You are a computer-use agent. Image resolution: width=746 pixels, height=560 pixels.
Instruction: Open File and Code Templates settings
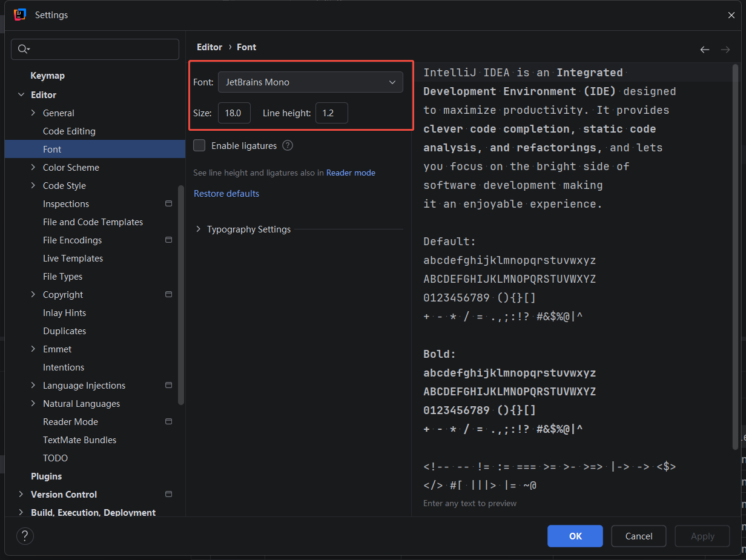point(93,222)
